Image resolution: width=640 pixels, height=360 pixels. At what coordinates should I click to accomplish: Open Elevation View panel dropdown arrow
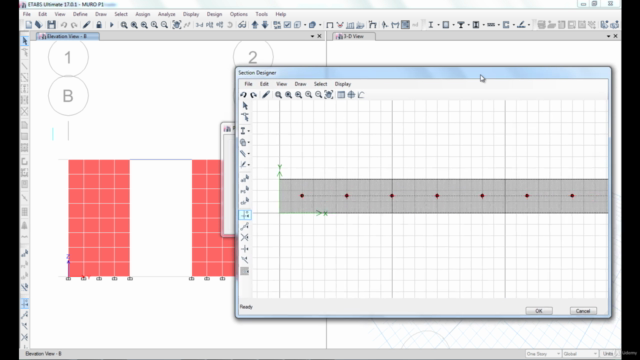(312, 36)
